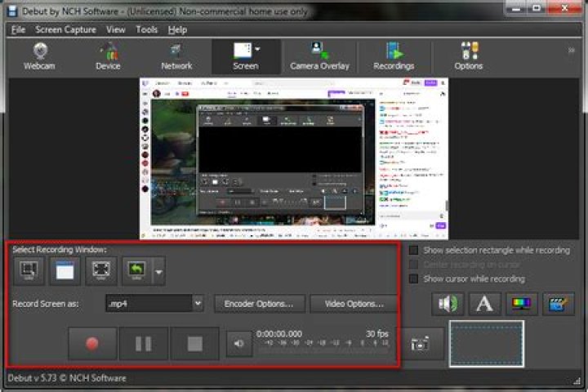The image size is (588, 392).
Task: Click the screen preview area
Action: (294, 158)
